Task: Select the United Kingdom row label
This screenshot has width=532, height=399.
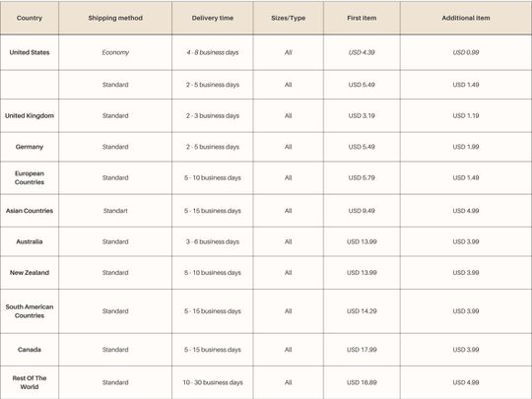Action: click(x=30, y=115)
